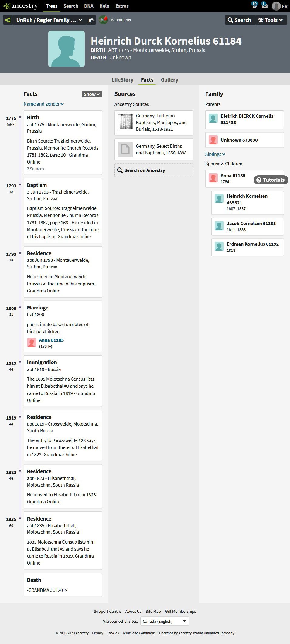Open the messages envelope icon
This screenshot has width=290, height=644.
point(264,6)
